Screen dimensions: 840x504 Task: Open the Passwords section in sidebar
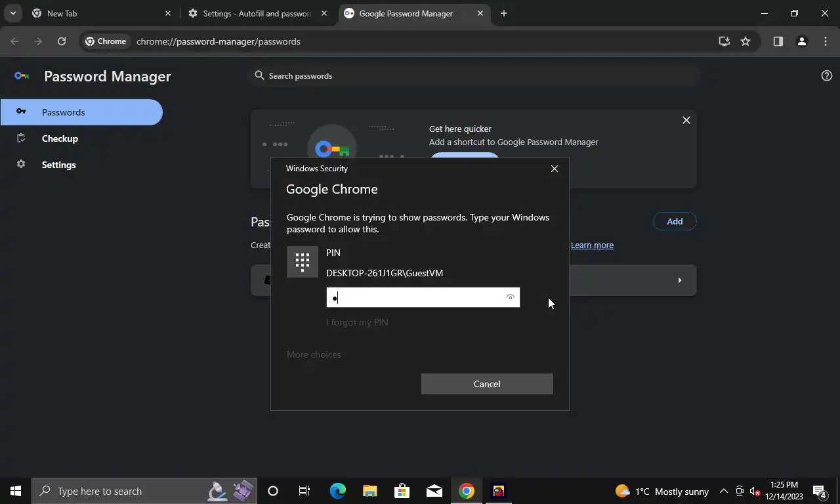click(81, 112)
